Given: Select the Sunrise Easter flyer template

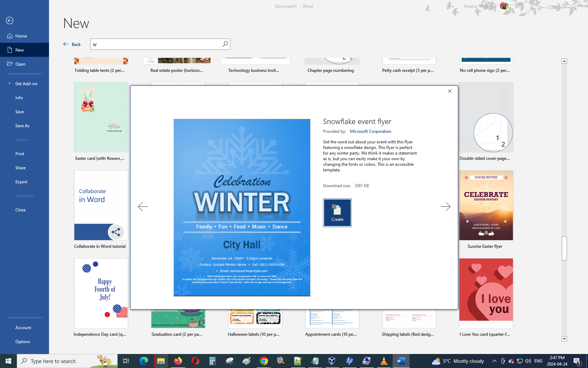Looking at the screenshot, I should click(486, 206).
